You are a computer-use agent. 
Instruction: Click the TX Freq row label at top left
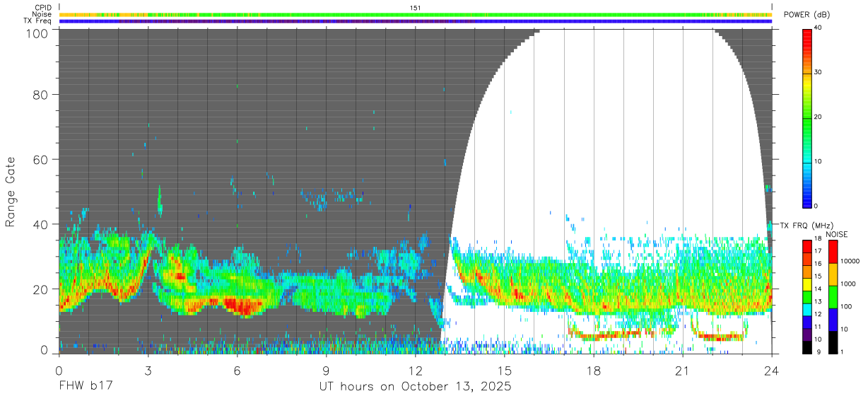pos(37,21)
